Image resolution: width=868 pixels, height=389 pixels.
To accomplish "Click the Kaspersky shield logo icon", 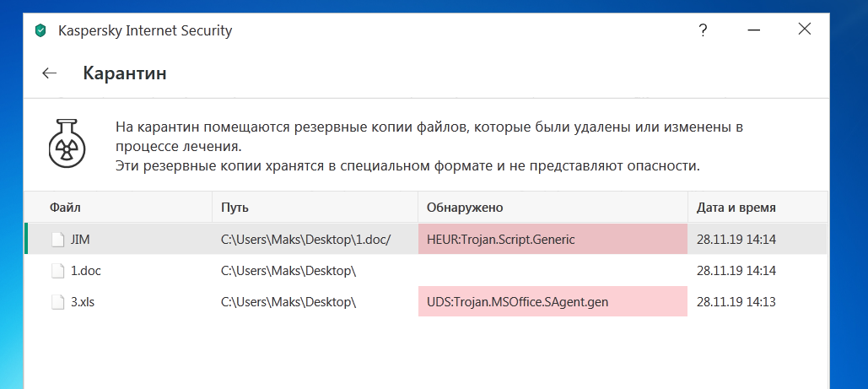I will pyautogui.click(x=40, y=31).
